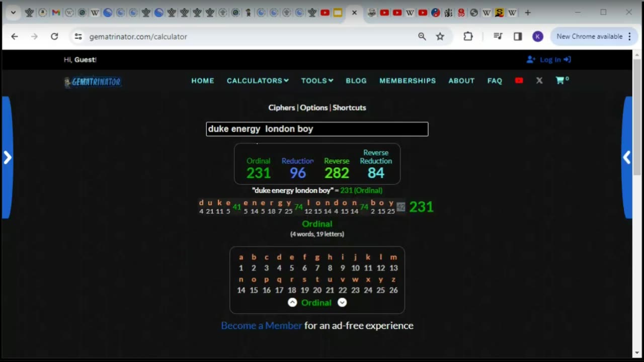644x362 pixels.
Task: Click the Gematrinator logo
Action: pos(93,81)
